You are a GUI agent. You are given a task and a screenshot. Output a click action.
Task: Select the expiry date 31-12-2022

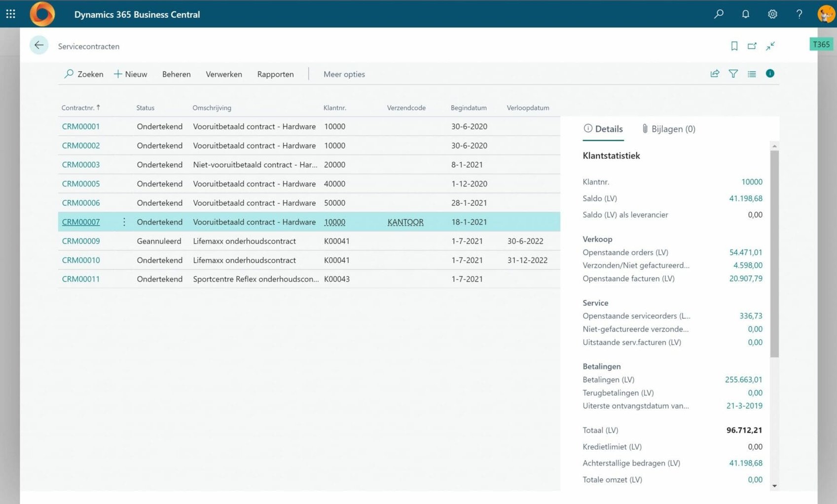click(527, 260)
